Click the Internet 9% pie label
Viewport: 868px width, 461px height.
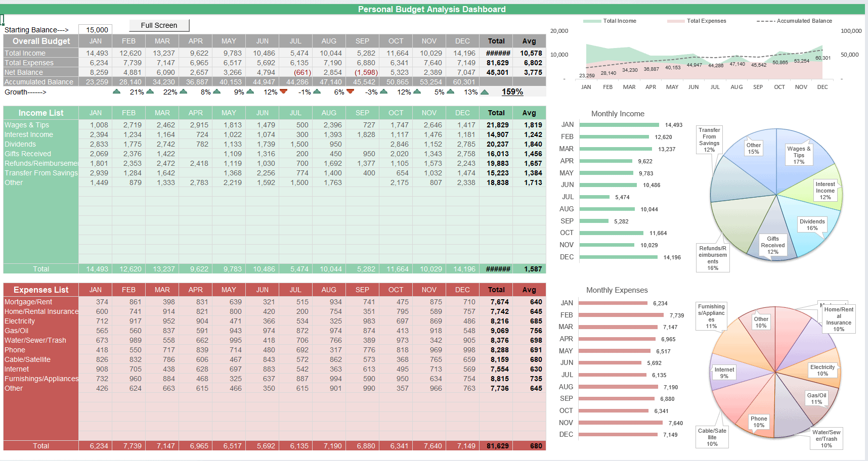(724, 373)
